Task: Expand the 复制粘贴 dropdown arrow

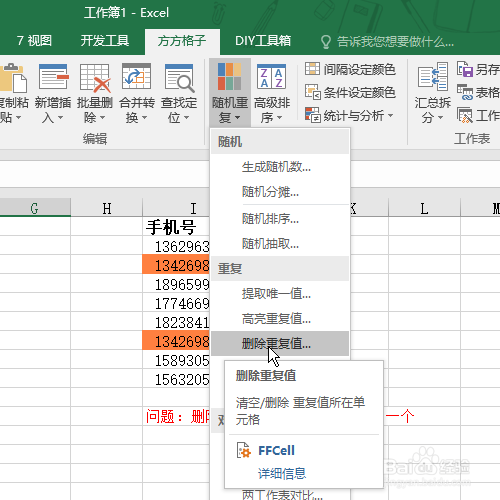Action: point(18,117)
